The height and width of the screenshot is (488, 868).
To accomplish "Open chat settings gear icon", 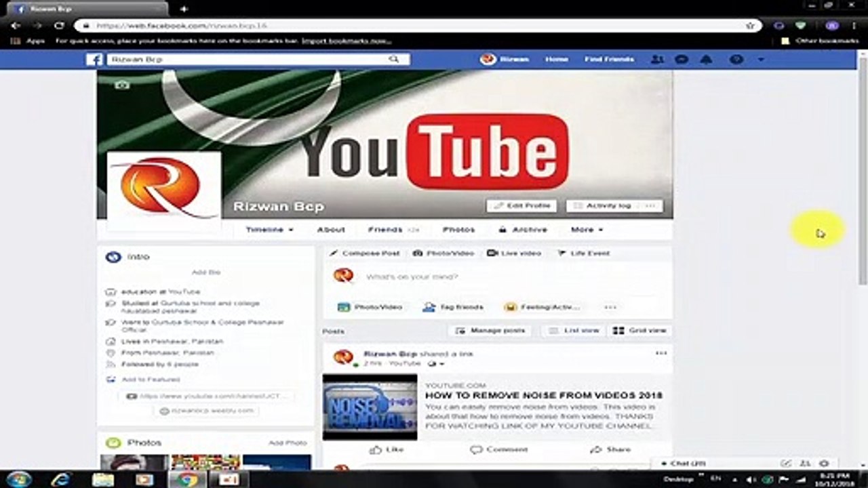I will click(x=824, y=464).
